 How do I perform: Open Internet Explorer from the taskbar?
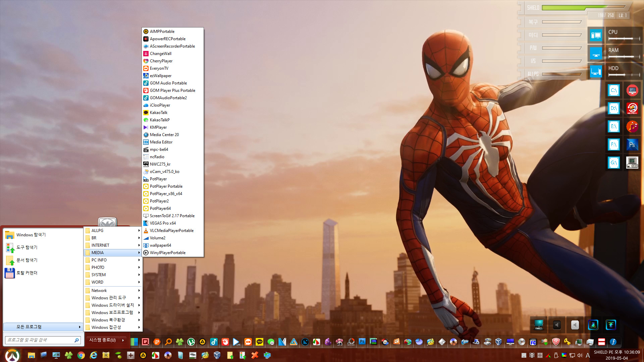[x=94, y=355]
